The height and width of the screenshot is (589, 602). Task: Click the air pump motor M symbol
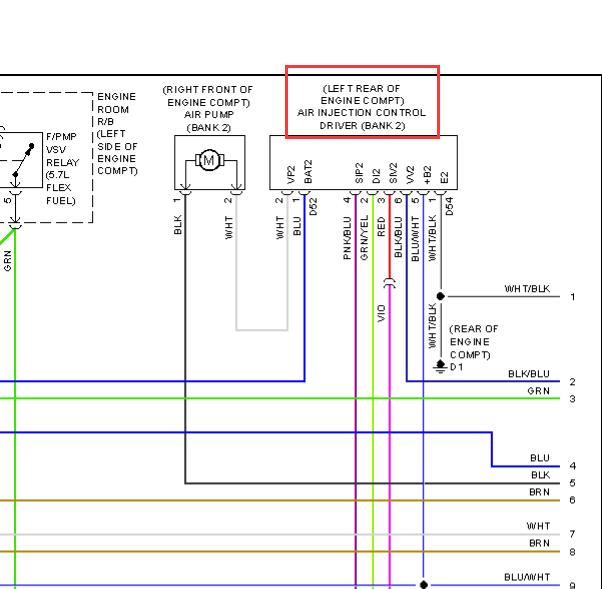[x=209, y=160]
